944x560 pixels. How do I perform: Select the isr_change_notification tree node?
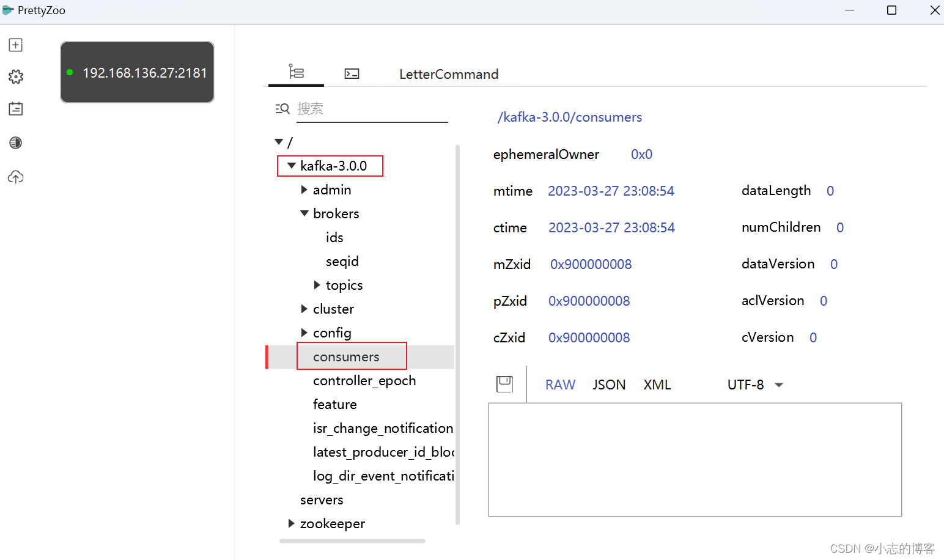click(x=383, y=429)
